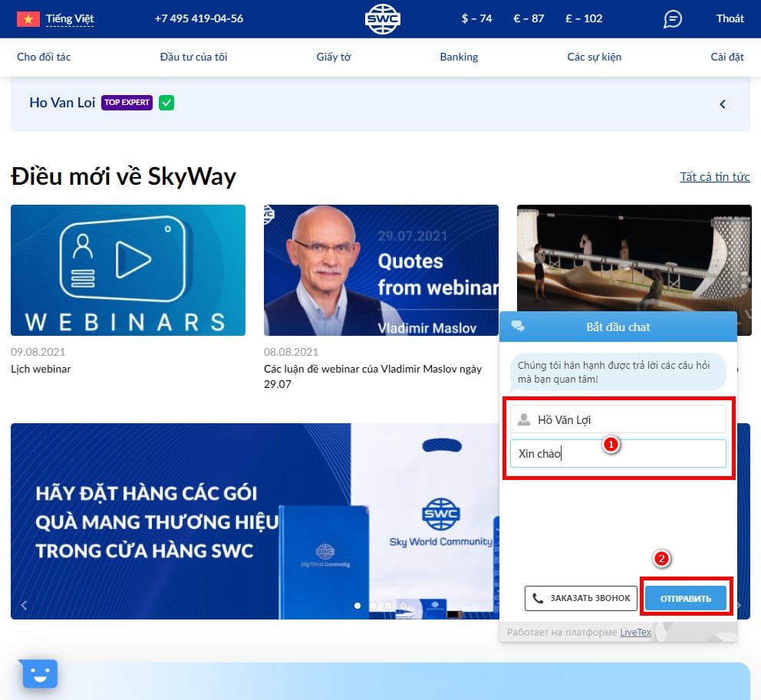Open the Giấy tờ menu
The width and height of the screenshot is (761, 700).
pos(334,58)
